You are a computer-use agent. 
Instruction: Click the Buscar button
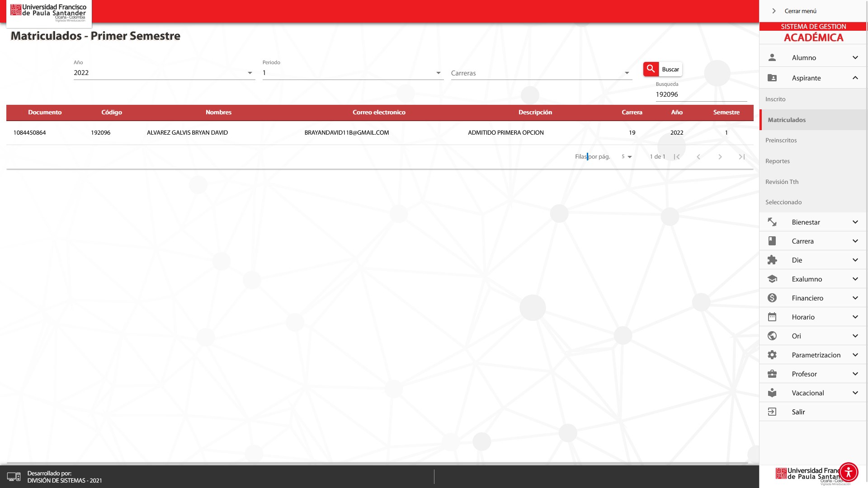pos(670,70)
